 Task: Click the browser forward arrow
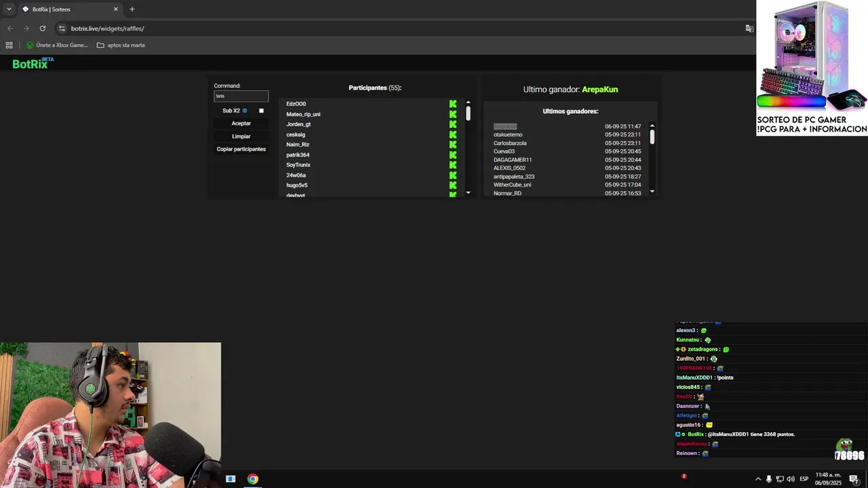[26, 28]
